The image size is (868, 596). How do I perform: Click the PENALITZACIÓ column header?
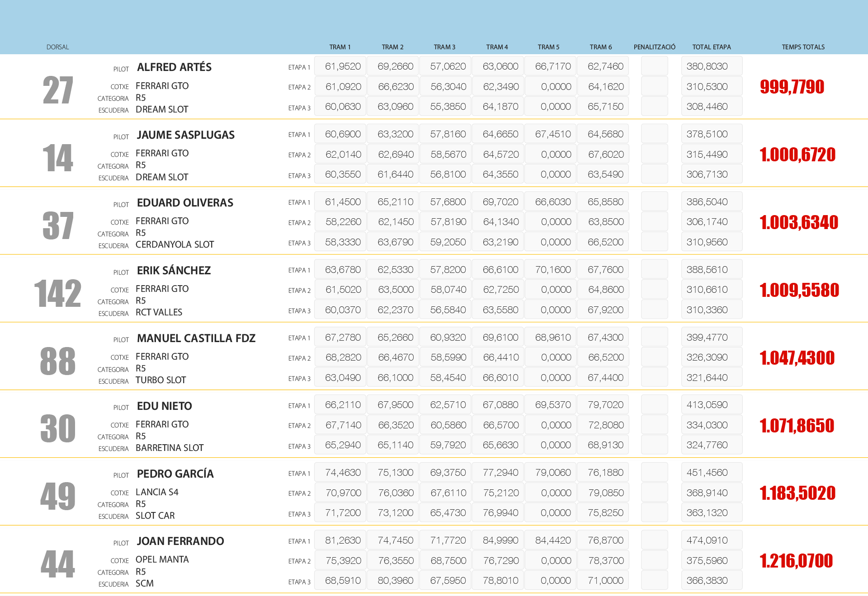pyautogui.click(x=654, y=47)
